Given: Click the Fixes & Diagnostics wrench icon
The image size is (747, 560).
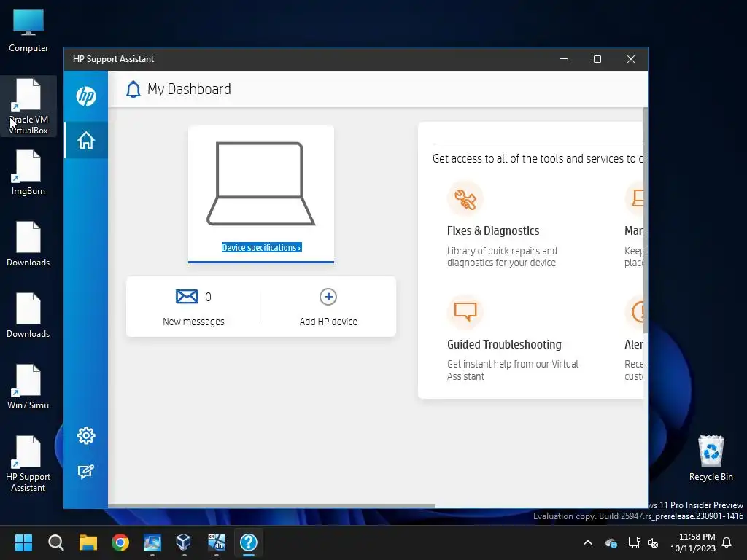Looking at the screenshot, I should coord(465,198).
